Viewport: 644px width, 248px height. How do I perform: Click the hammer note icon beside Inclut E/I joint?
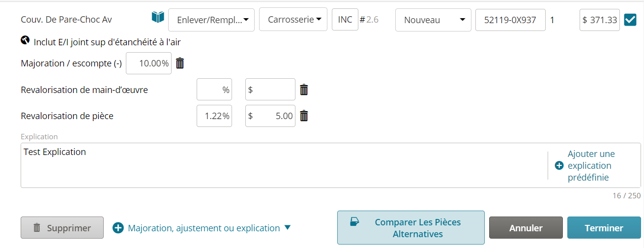tap(26, 40)
